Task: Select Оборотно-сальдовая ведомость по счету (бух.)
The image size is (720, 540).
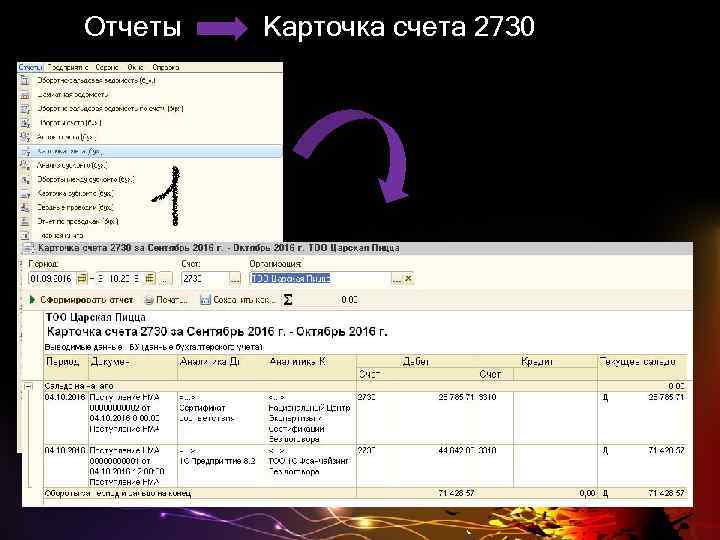Action: (150, 109)
